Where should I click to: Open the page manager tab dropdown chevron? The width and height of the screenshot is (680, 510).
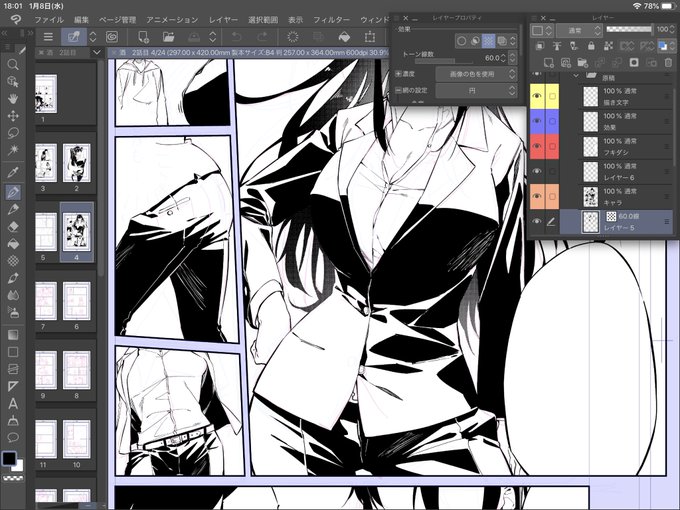pos(97,52)
